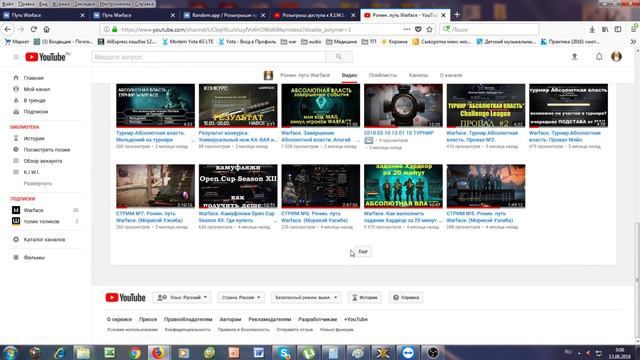Open the РЕЗУЛЬТАТ contest video thumbnail
640x360 pixels.
point(238,106)
